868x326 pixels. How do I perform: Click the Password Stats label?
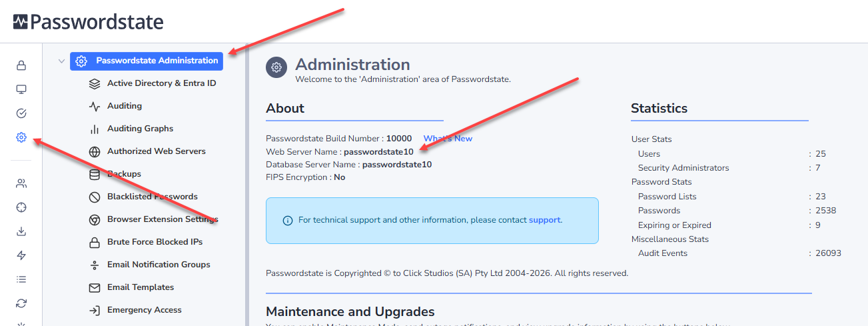(x=661, y=182)
